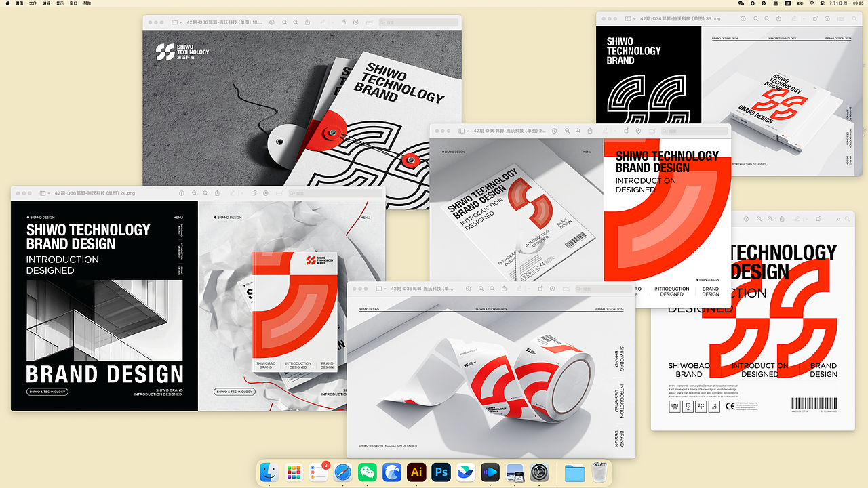Click the 33.png window title text
Image resolution: width=868 pixels, height=488 pixels.
coord(680,18)
